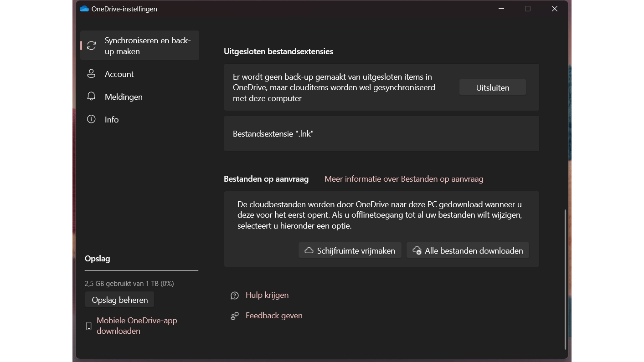The image size is (644, 362).
Task: Click the vertical scrollbar on the right
Action: 565,279
